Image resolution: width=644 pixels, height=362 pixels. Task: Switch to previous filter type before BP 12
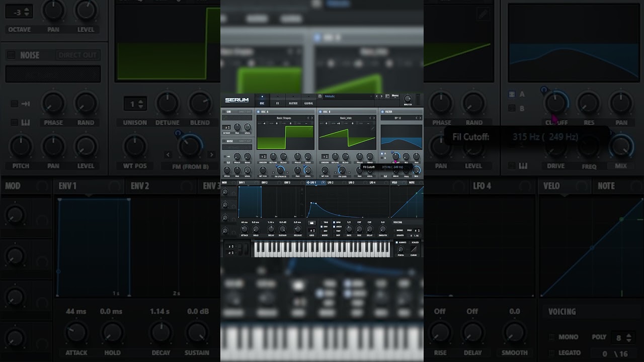click(416, 118)
